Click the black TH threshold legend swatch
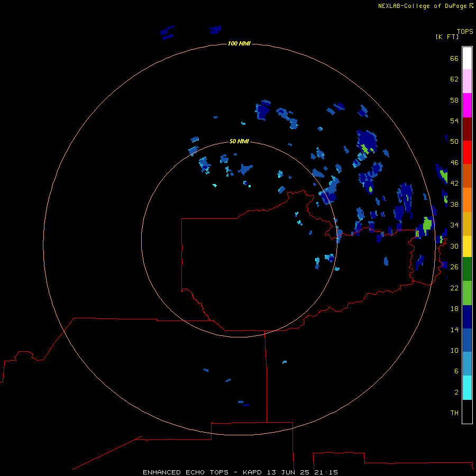 pos(467,411)
